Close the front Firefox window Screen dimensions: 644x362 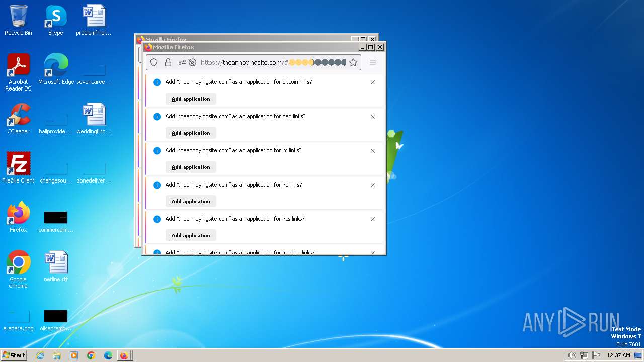point(380,47)
